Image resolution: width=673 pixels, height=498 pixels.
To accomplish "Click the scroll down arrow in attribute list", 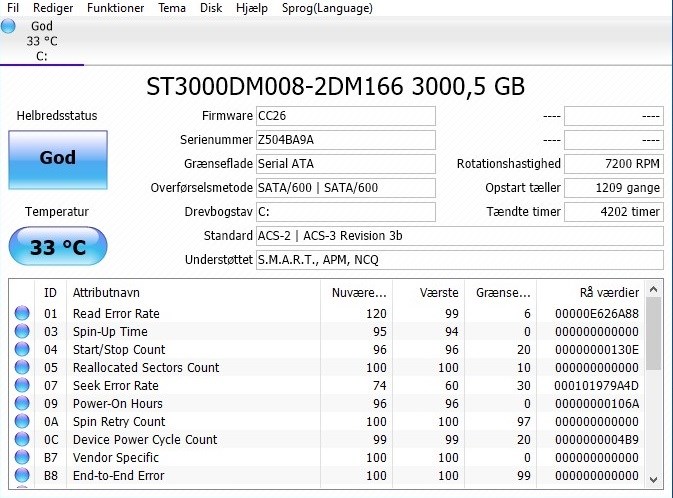I will pyautogui.click(x=654, y=480).
